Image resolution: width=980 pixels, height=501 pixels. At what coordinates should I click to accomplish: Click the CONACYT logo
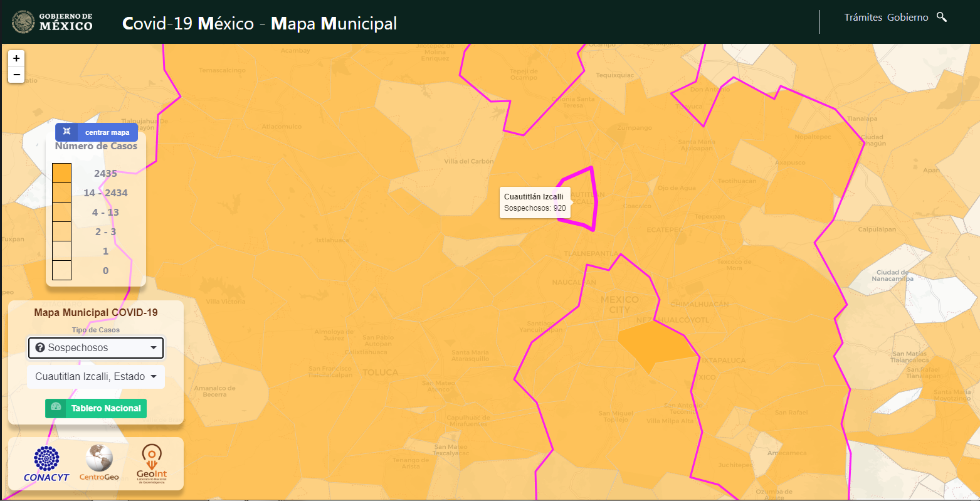46,463
